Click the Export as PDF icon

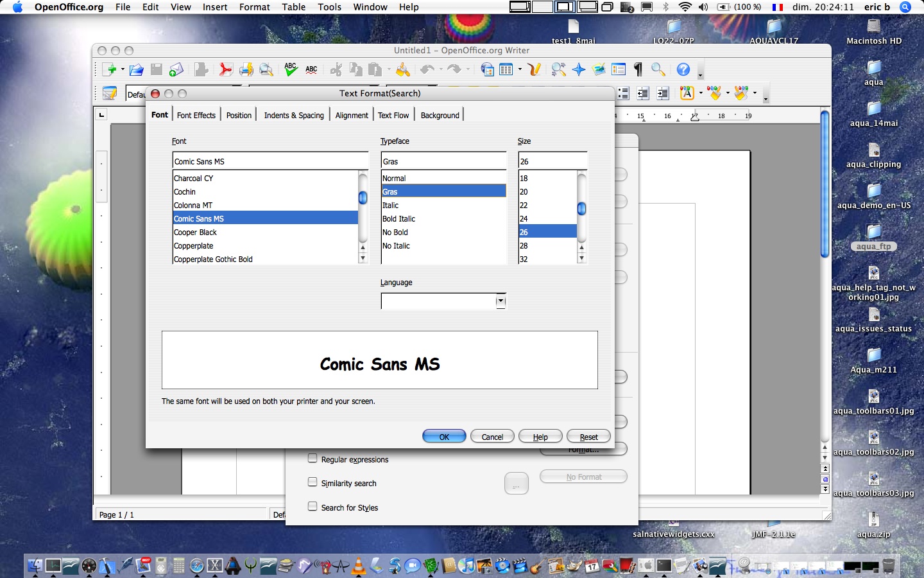(225, 69)
